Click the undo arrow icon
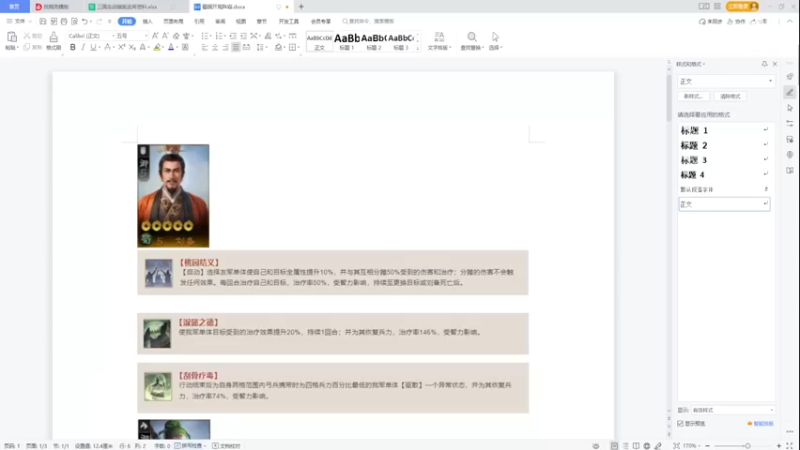Screen dimensions: 800x450 85,21
